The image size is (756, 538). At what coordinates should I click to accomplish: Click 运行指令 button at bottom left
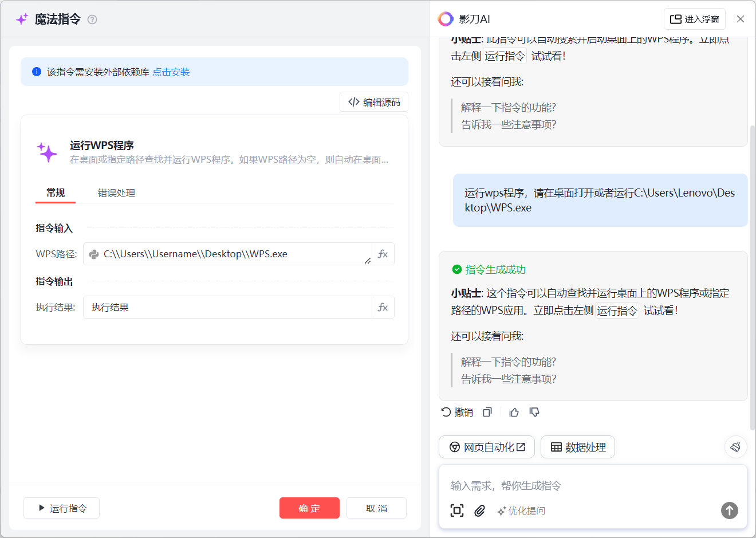coord(62,508)
